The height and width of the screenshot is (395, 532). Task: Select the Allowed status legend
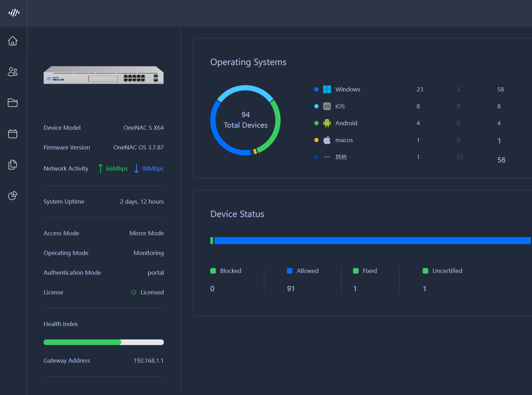pos(303,271)
